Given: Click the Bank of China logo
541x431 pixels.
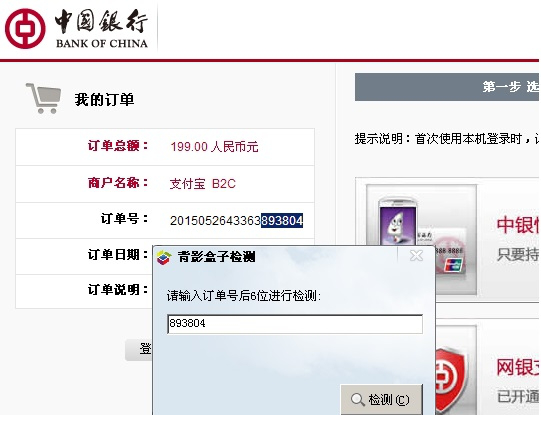Looking at the screenshot, I should point(77,28).
